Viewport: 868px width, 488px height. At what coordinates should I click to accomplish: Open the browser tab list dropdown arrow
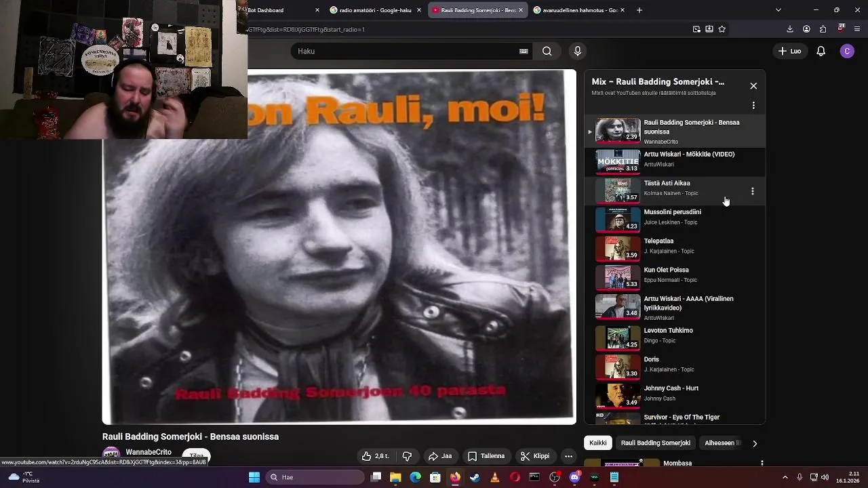[x=778, y=10]
